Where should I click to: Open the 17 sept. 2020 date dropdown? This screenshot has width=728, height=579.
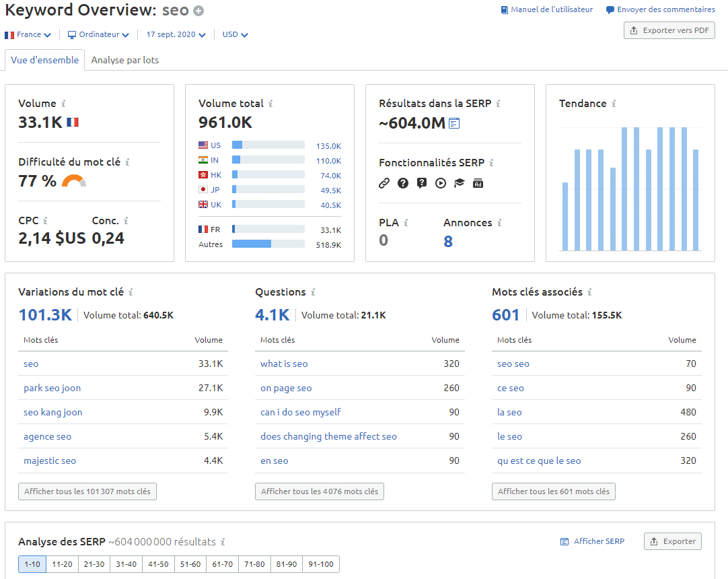[x=176, y=35]
